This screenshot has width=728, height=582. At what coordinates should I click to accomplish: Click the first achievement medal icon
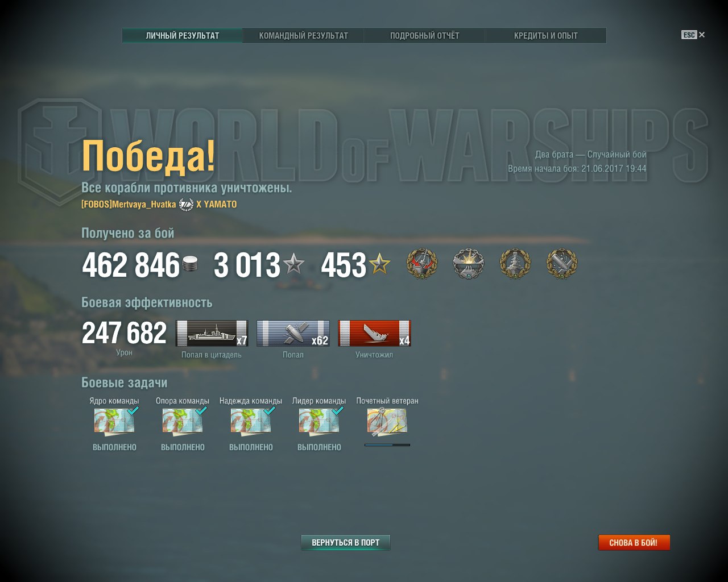[x=422, y=264]
